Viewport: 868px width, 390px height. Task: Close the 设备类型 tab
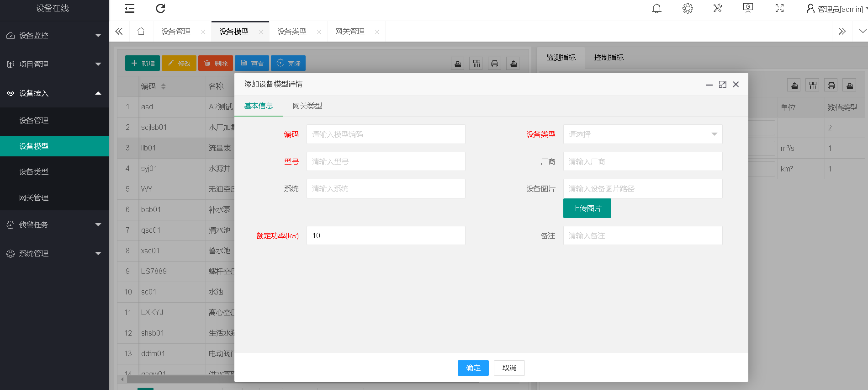[319, 32]
